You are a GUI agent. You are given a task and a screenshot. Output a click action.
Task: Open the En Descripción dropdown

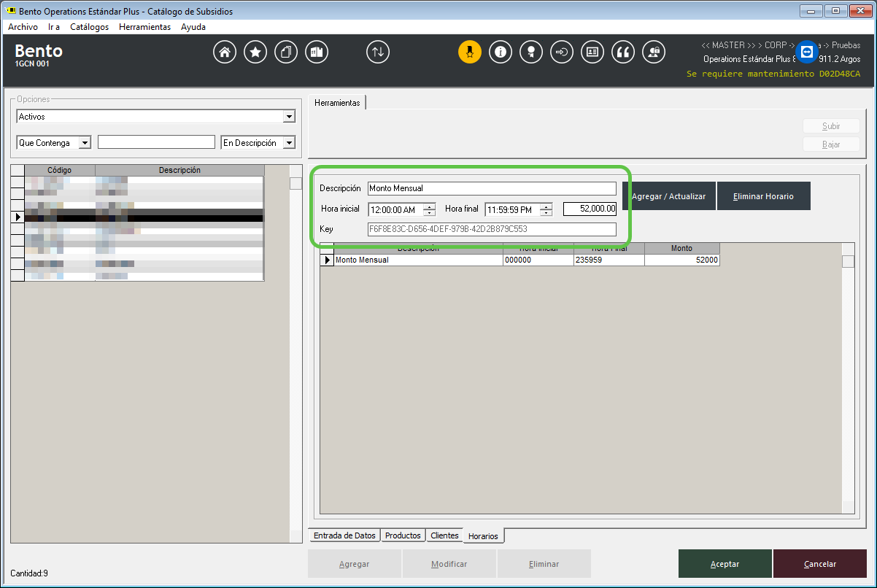289,143
